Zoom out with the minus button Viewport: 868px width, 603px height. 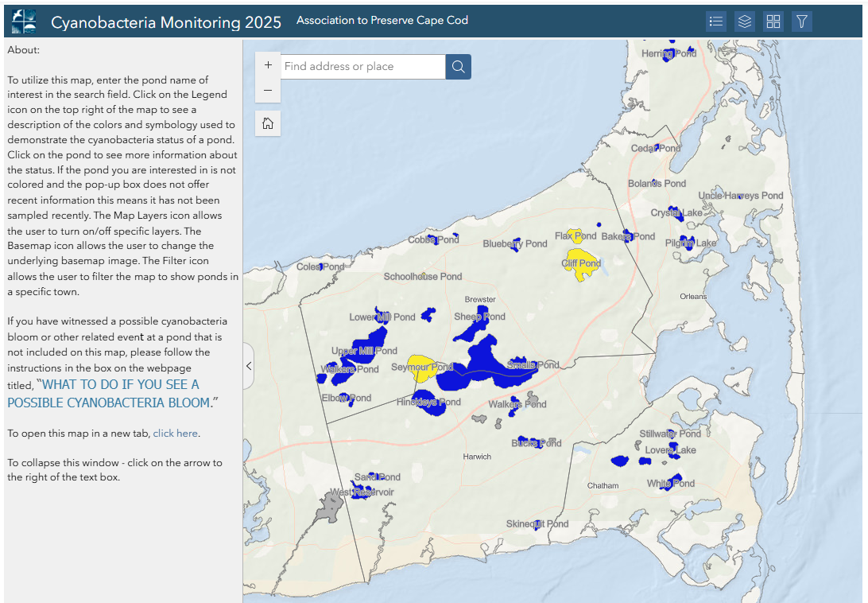tap(268, 91)
